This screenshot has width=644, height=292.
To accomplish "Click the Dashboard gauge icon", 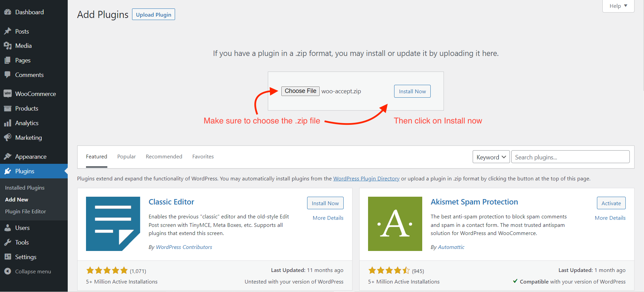I will [x=7, y=12].
